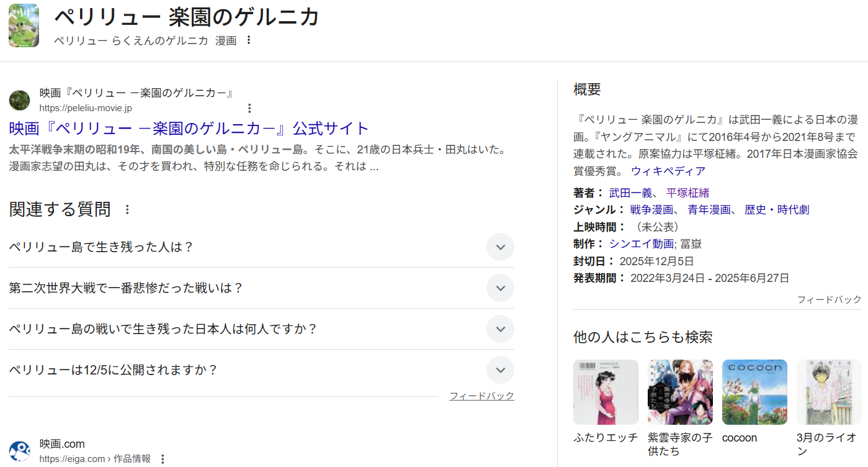The height and width of the screenshot is (467, 868).
Task: Click the three-dot menu beside 漫画 subtitle
Action: pos(249,40)
